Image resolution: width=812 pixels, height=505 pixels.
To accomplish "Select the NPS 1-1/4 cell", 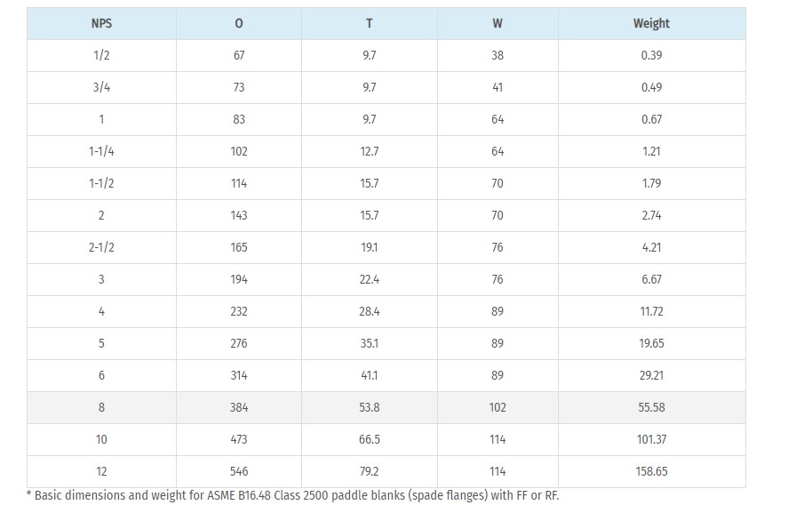I will tap(101, 151).
